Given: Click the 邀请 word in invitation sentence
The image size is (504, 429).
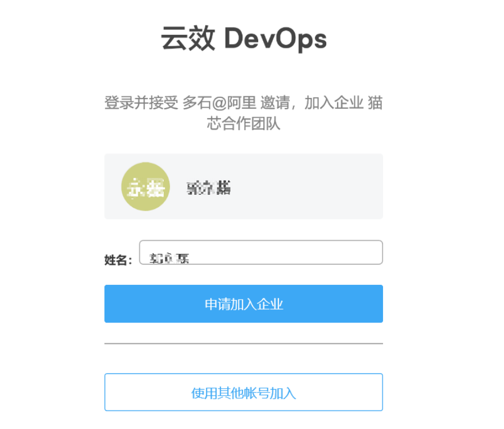Looking at the screenshot, I should (275, 103).
